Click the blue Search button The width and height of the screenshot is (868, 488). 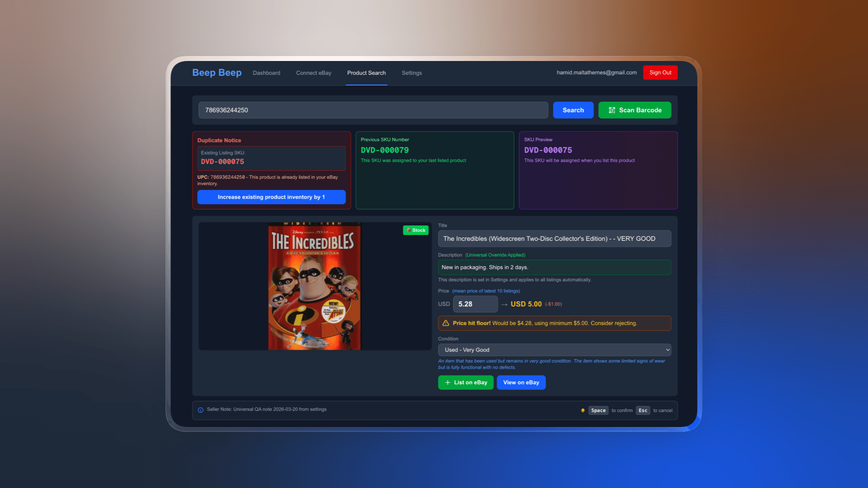(x=573, y=110)
